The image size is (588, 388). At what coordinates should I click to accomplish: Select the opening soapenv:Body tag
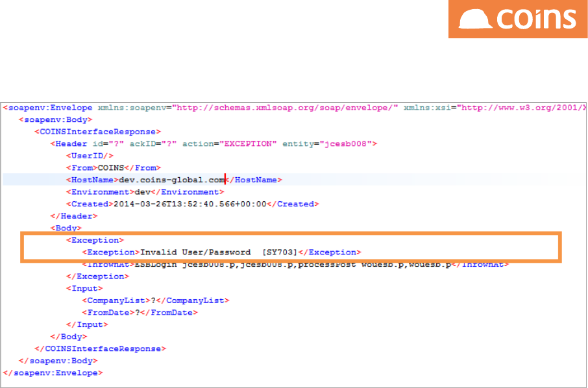(x=56, y=120)
